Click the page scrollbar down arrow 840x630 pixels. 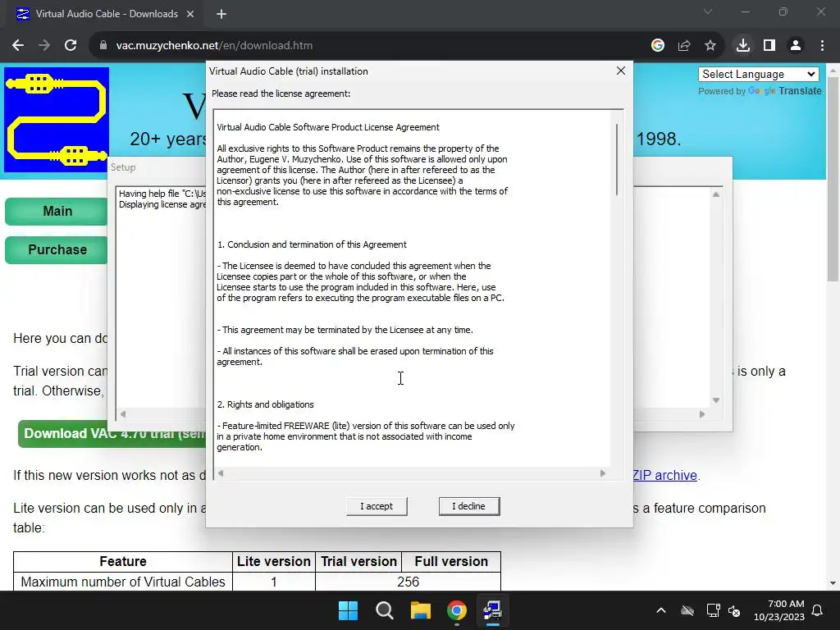pos(833,583)
